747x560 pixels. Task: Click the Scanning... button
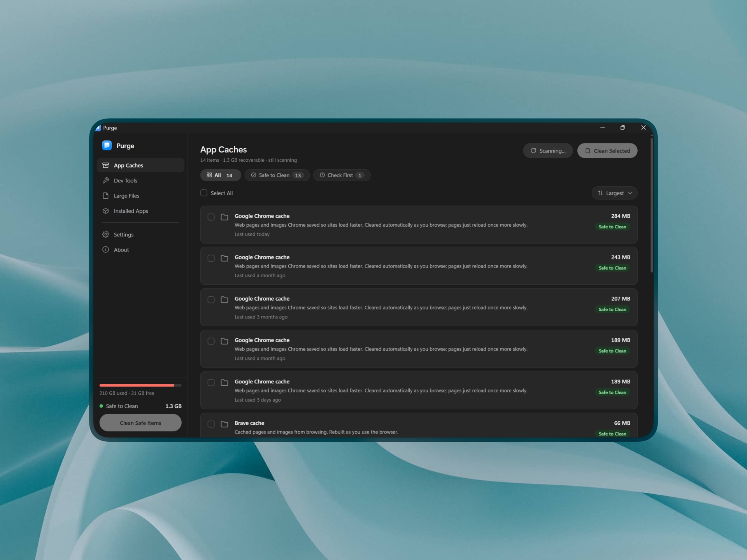click(548, 150)
